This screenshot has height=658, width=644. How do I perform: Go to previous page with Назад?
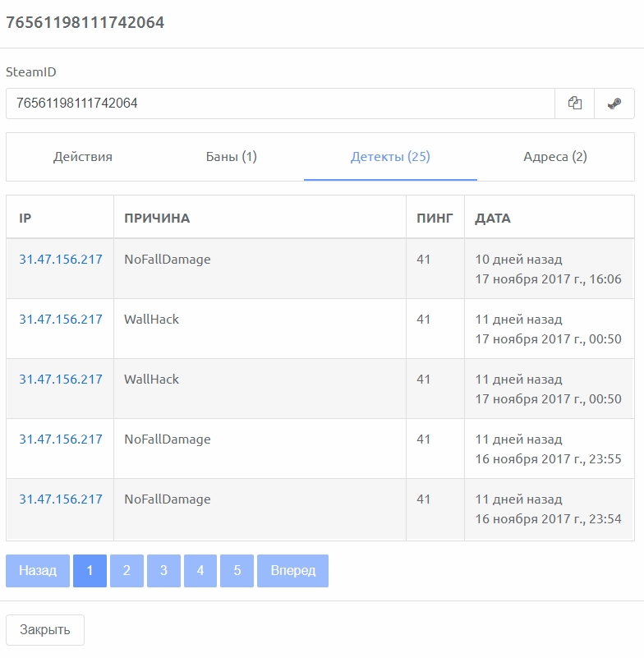[38, 571]
